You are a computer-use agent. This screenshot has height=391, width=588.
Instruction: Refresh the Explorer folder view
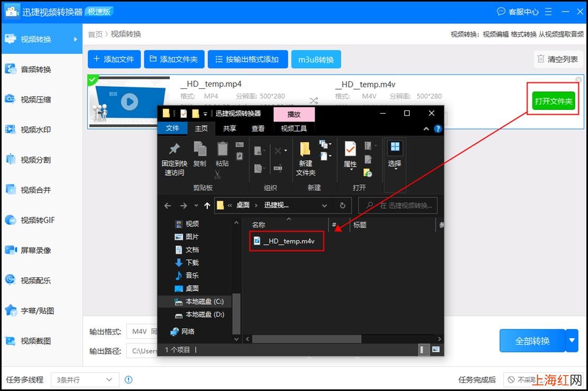coord(342,206)
